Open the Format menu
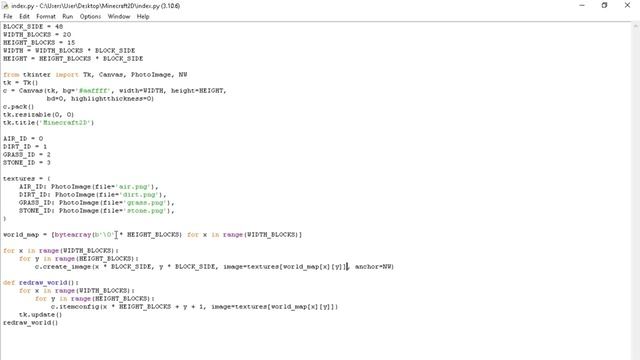 coord(46,16)
